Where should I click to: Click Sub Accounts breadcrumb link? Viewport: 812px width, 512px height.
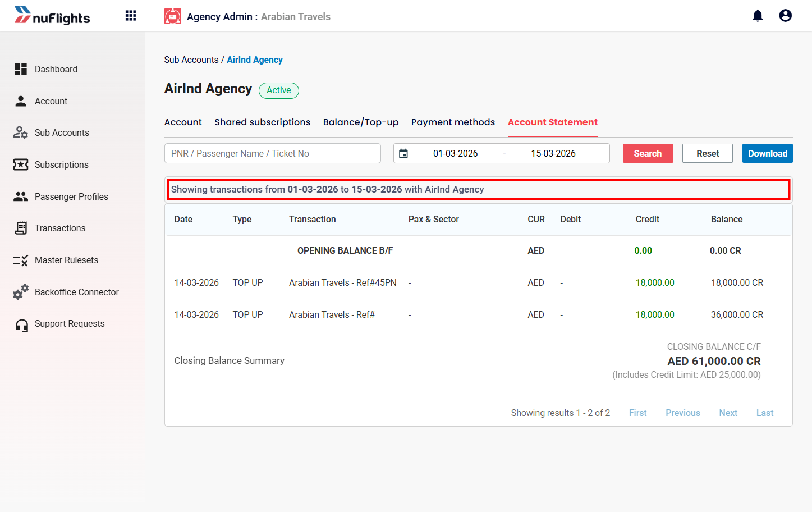pyautogui.click(x=191, y=60)
